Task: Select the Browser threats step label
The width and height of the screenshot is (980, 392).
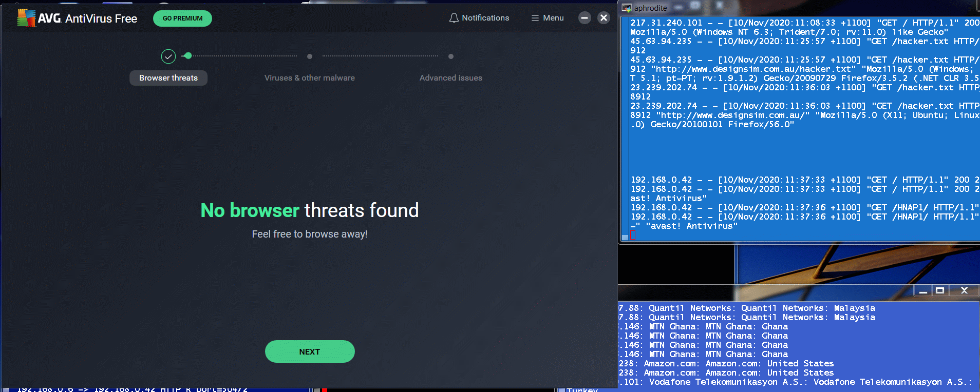Action: point(168,78)
